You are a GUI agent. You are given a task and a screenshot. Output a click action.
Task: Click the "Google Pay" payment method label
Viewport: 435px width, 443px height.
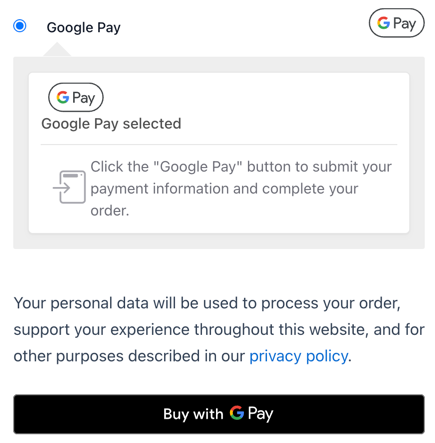pos(84,28)
